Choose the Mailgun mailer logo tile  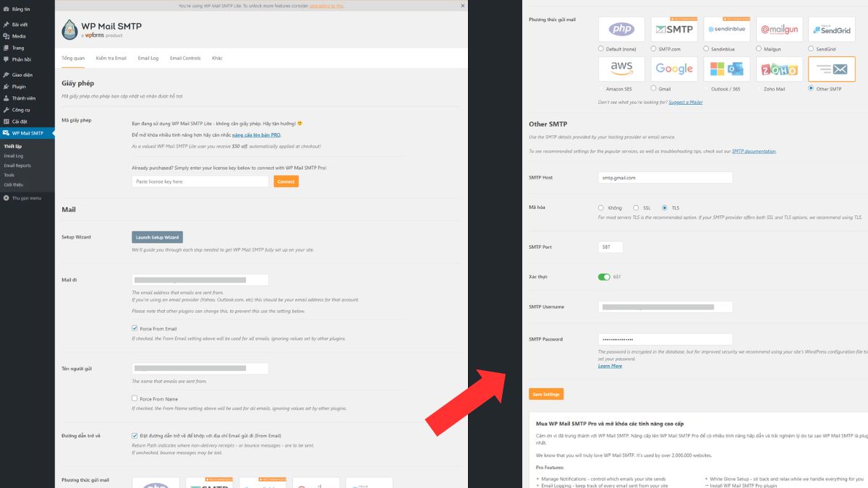point(779,30)
